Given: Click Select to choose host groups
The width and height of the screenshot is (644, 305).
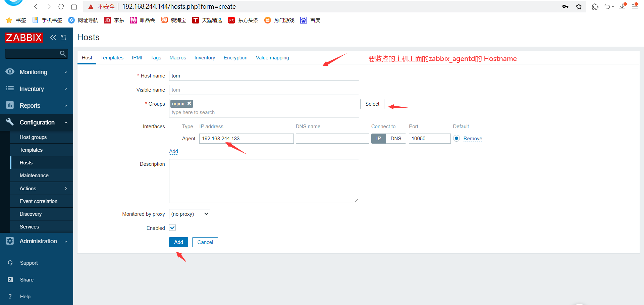Looking at the screenshot, I should click(x=372, y=104).
